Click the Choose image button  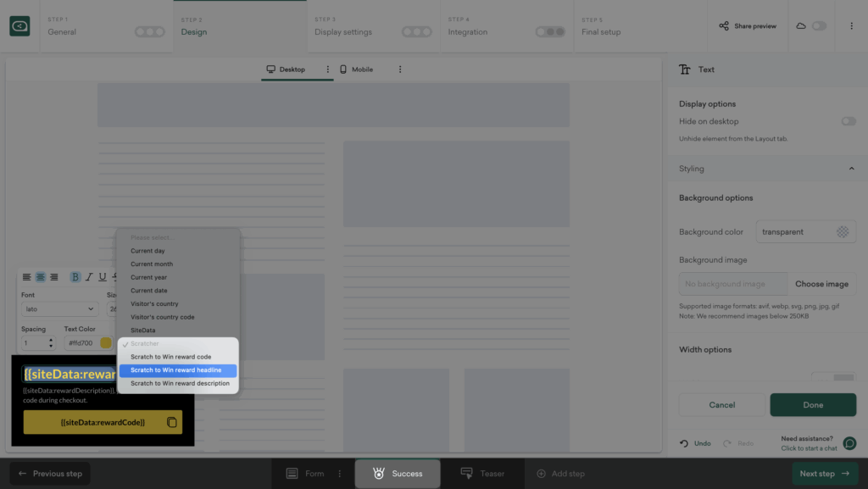click(x=821, y=284)
